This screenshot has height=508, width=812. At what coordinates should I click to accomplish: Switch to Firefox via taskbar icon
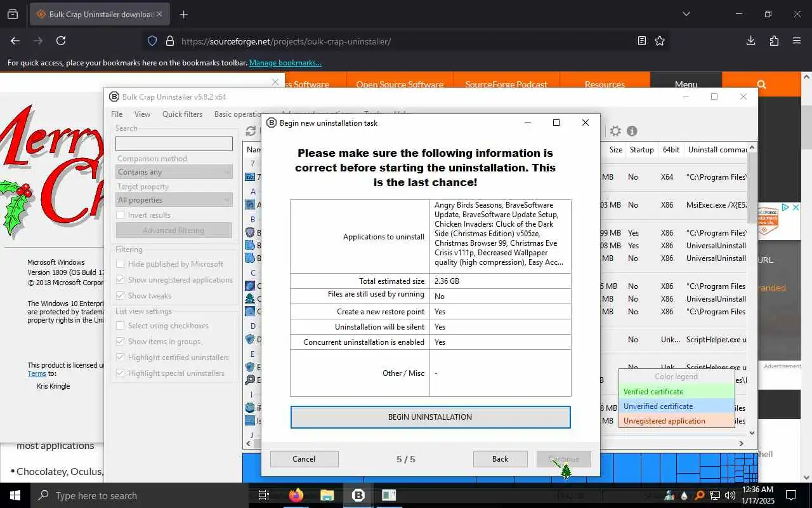click(296, 495)
